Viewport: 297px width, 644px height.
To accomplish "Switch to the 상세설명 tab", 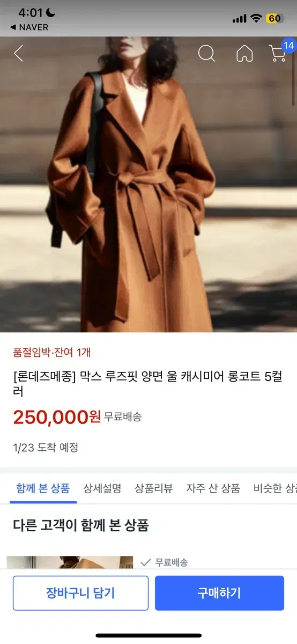I will tap(102, 488).
